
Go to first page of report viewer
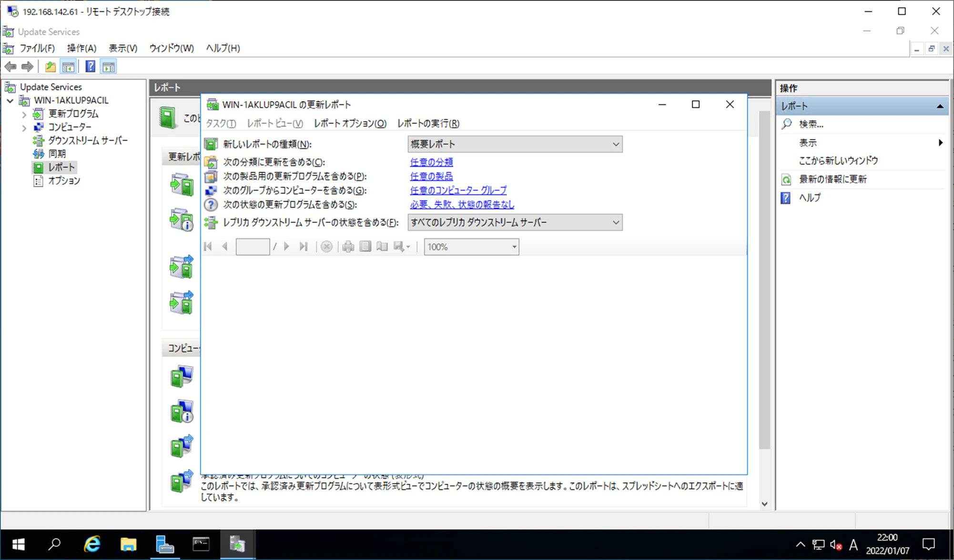(x=208, y=246)
